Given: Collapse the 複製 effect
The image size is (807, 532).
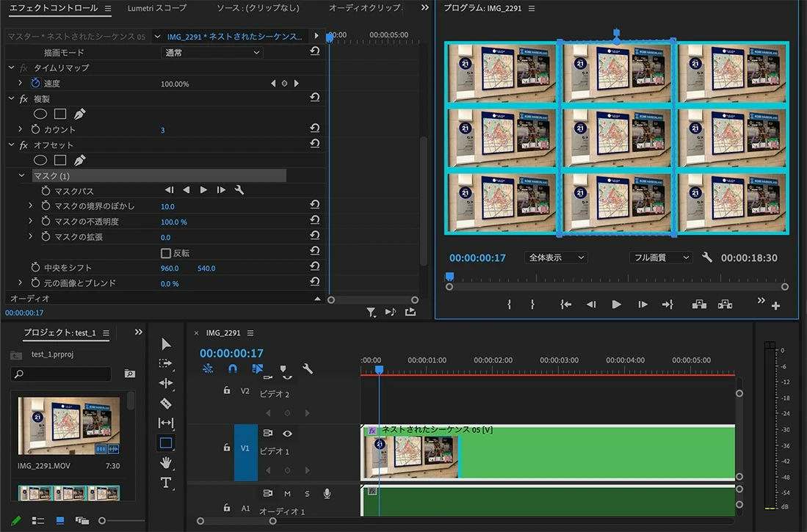Looking at the screenshot, I should pyautogui.click(x=11, y=98).
